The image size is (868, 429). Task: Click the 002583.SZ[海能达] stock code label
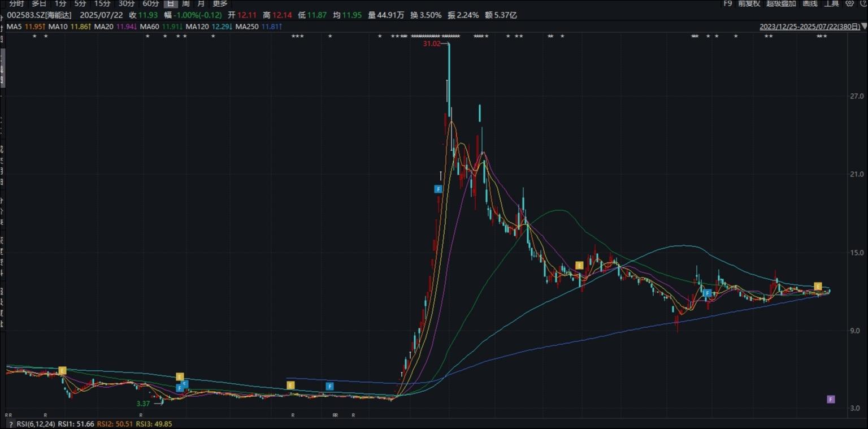39,15
